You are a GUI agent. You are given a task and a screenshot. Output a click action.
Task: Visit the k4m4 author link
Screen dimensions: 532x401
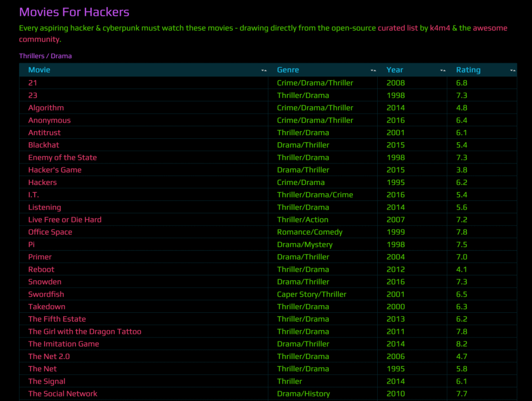[440, 28]
